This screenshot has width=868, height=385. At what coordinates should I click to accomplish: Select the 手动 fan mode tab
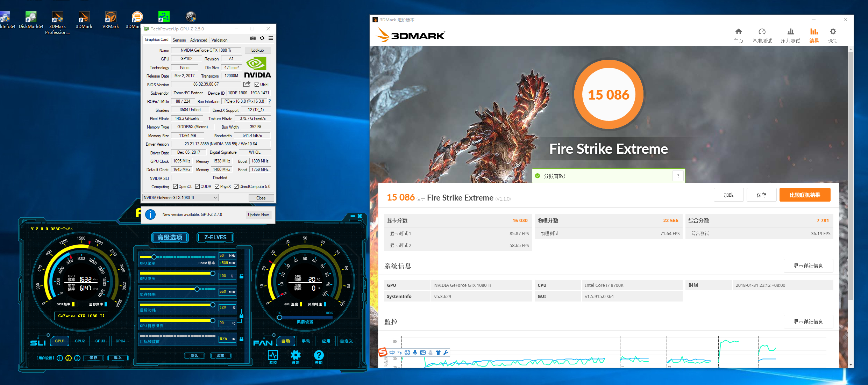pyautogui.click(x=306, y=341)
